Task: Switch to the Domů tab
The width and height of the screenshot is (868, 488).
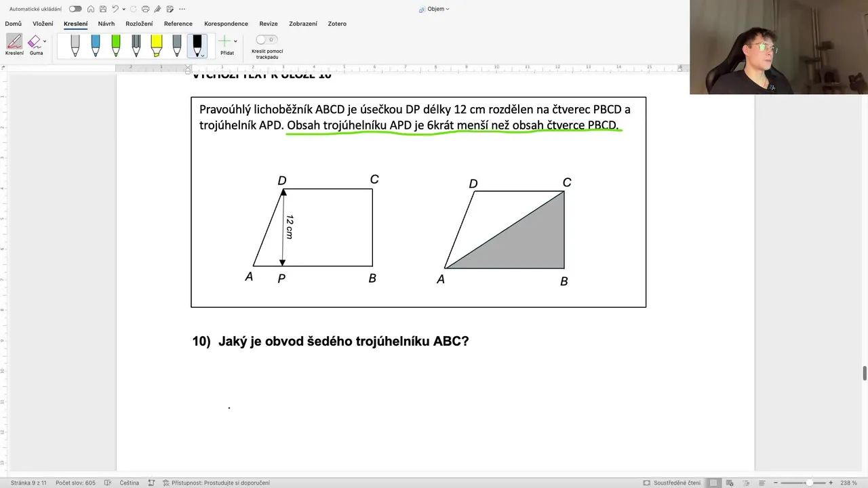Action: (x=13, y=24)
